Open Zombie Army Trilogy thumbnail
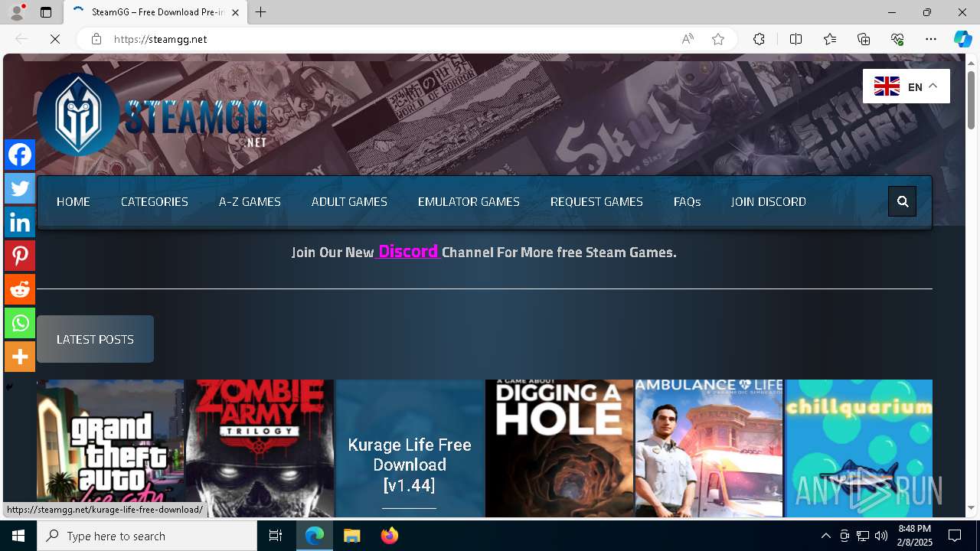Image resolution: width=980 pixels, height=551 pixels. (260, 448)
